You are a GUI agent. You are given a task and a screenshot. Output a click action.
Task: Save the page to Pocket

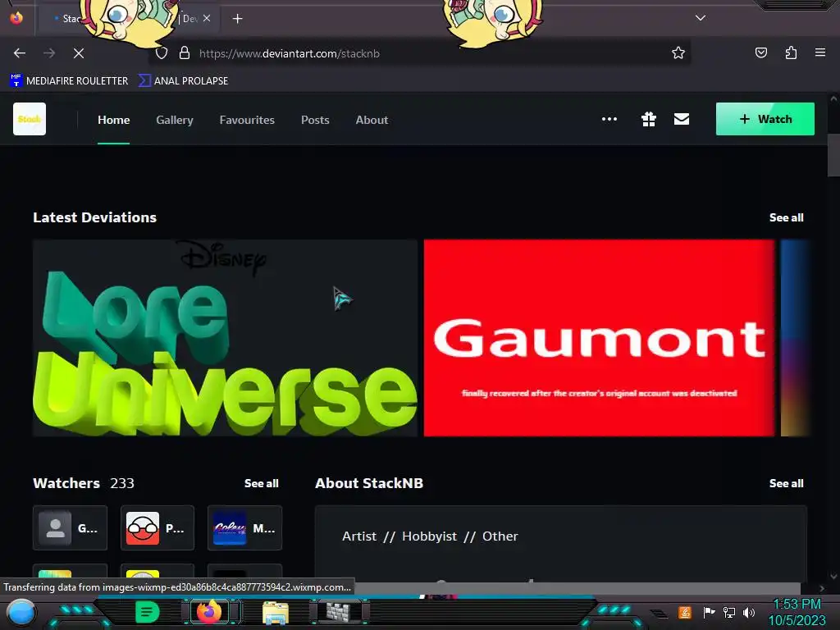coord(760,52)
